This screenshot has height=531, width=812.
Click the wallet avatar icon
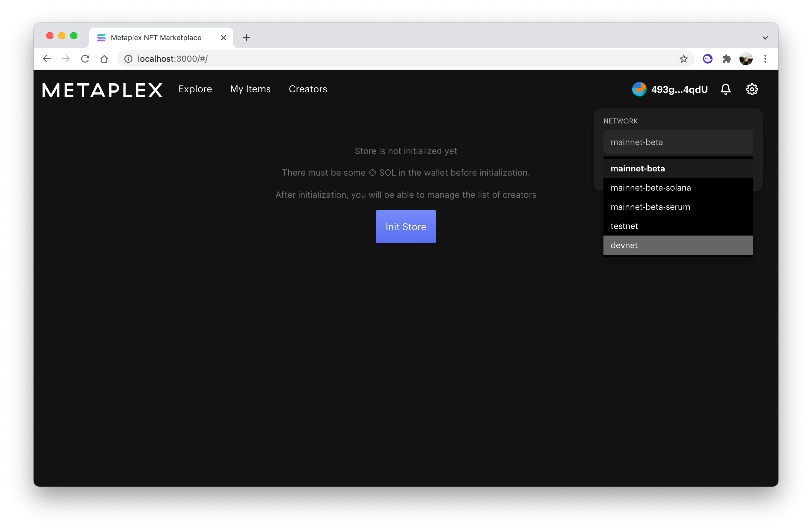[x=639, y=89]
